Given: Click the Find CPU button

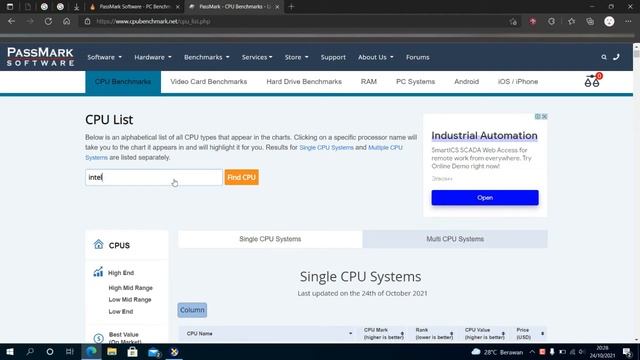Looking at the screenshot, I should [x=242, y=177].
